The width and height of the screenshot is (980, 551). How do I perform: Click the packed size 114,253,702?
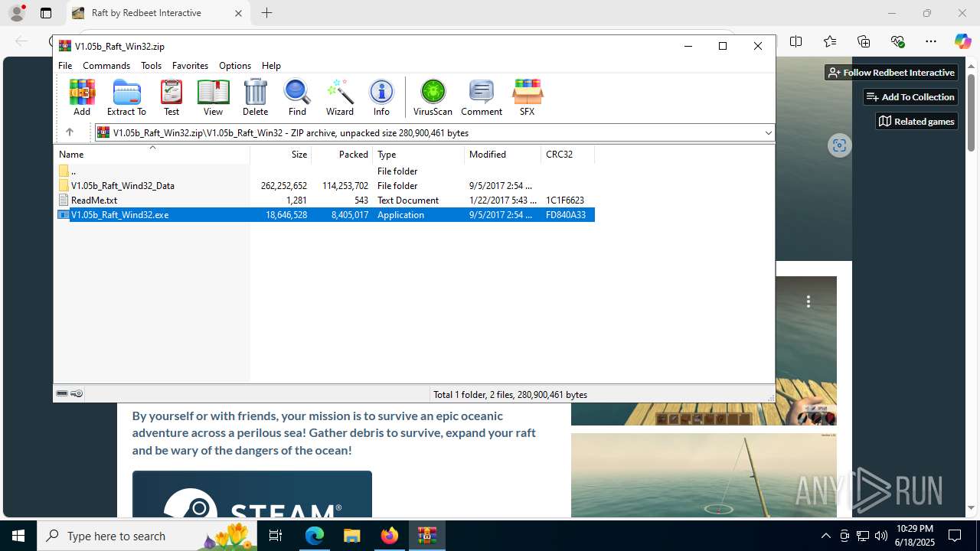[x=345, y=186]
